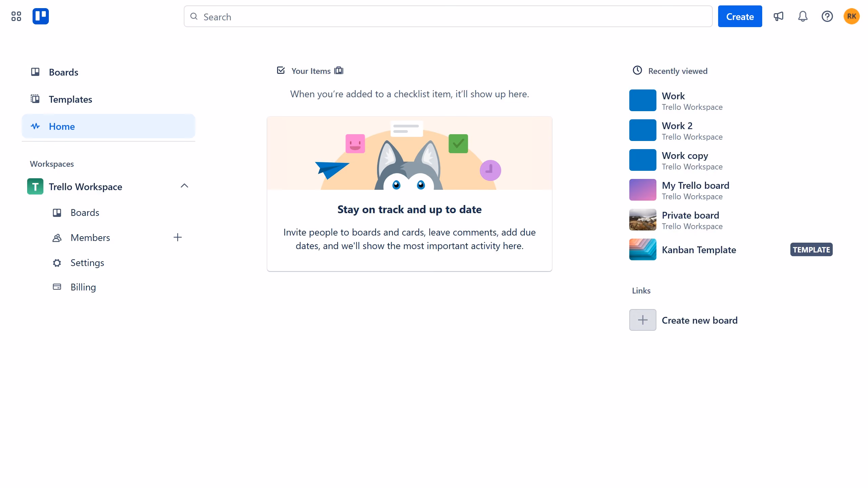Click the Private board photo thumbnail
Viewport: 868px width, 488px height.
point(643,220)
